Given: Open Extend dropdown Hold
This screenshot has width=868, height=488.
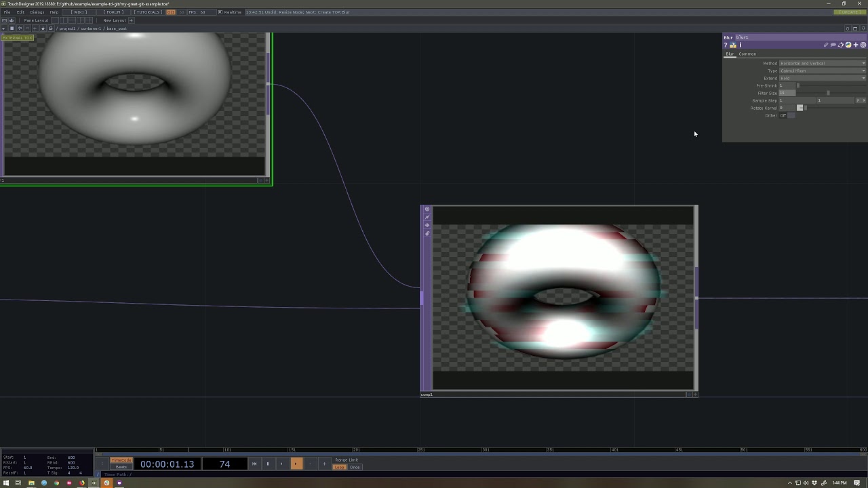Looking at the screenshot, I should click(823, 78).
